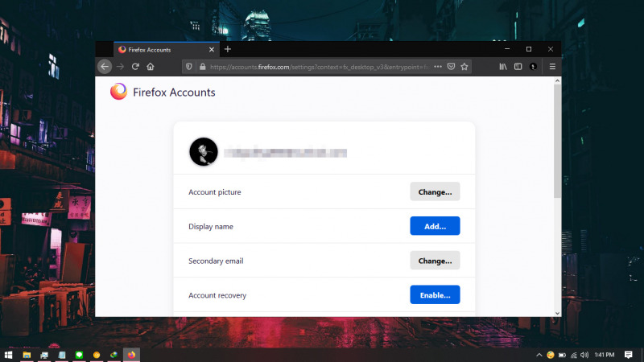Open a new tab
This screenshot has width=644, height=362.
tap(228, 49)
